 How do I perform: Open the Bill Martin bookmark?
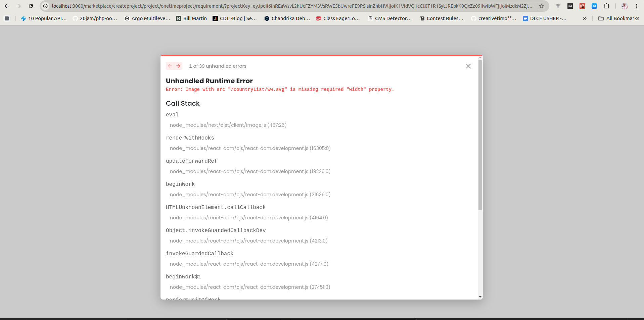coord(191,18)
